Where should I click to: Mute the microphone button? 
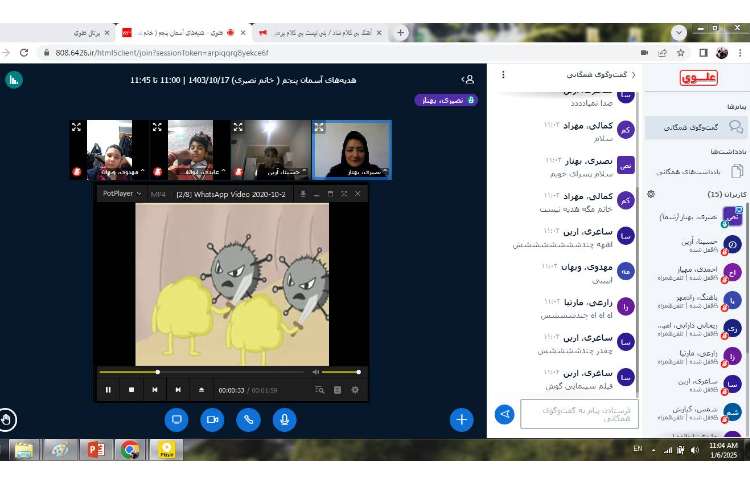pyautogui.click(x=284, y=419)
